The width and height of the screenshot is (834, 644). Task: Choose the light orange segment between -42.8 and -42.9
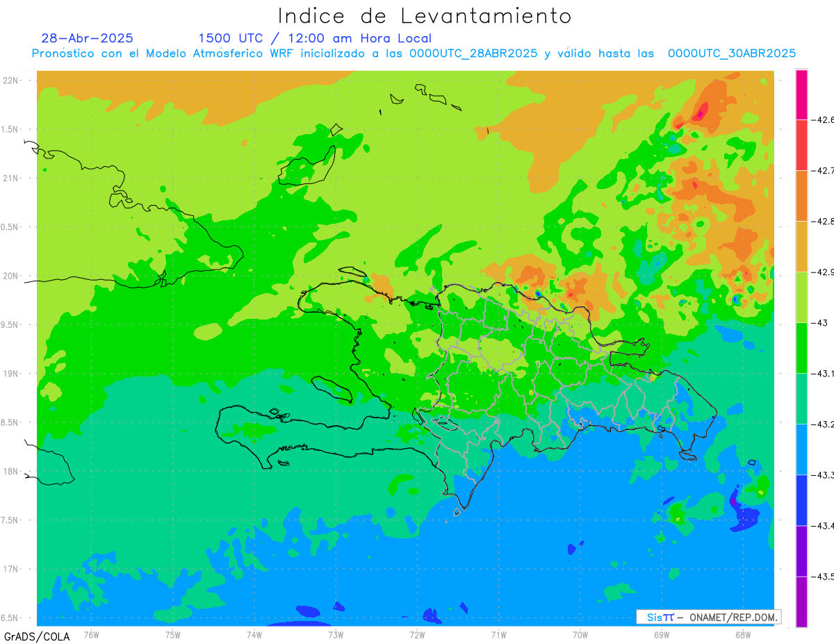click(801, 246)
